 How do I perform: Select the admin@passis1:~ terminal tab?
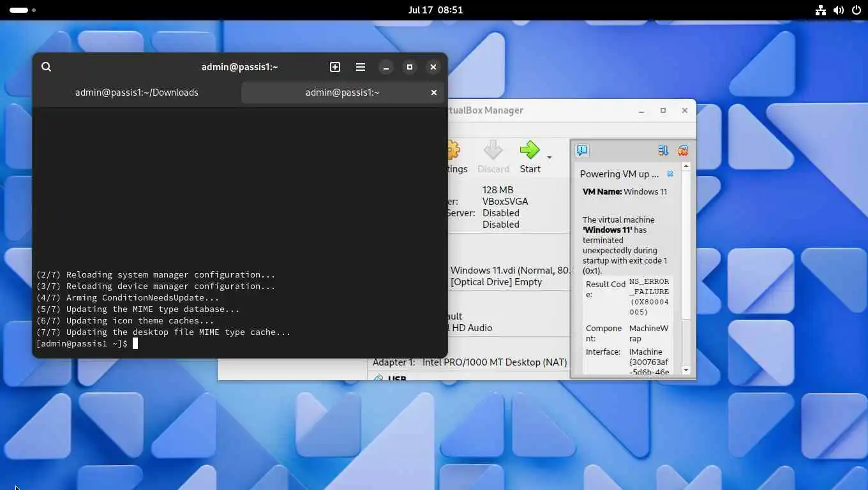point(343,93)
